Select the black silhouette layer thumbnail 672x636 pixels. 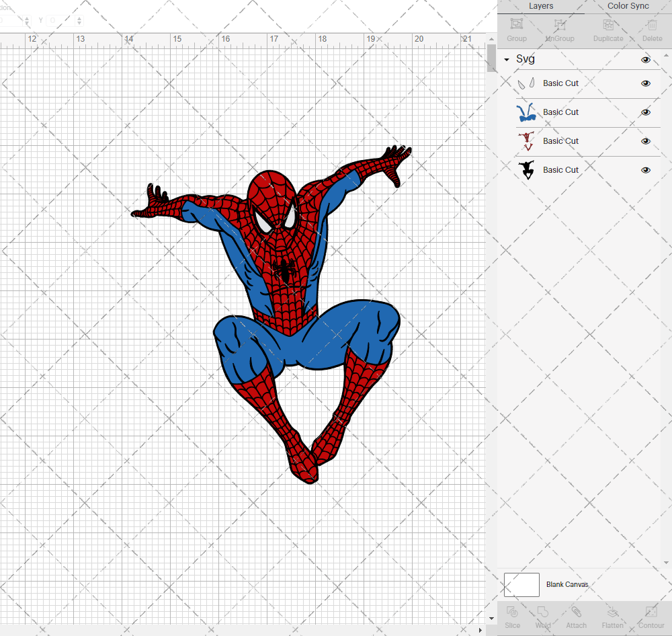526,170
